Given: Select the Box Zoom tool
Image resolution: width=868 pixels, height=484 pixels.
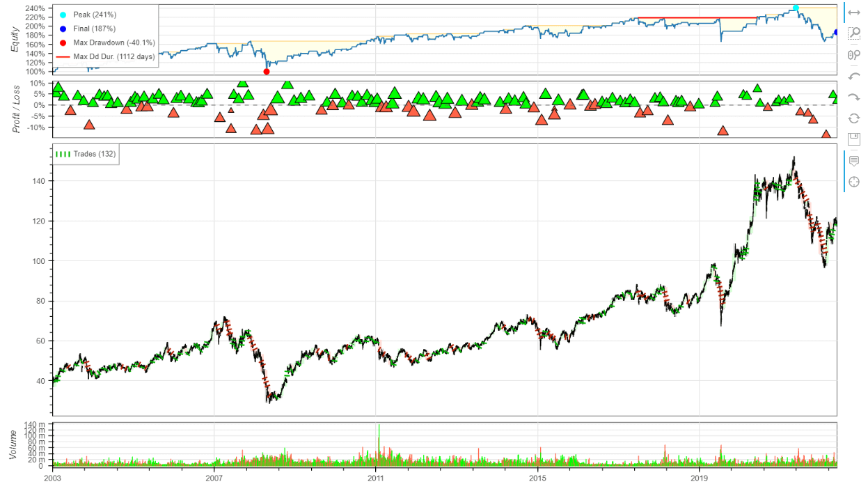Looking at the screenshot, I should 854,33.
